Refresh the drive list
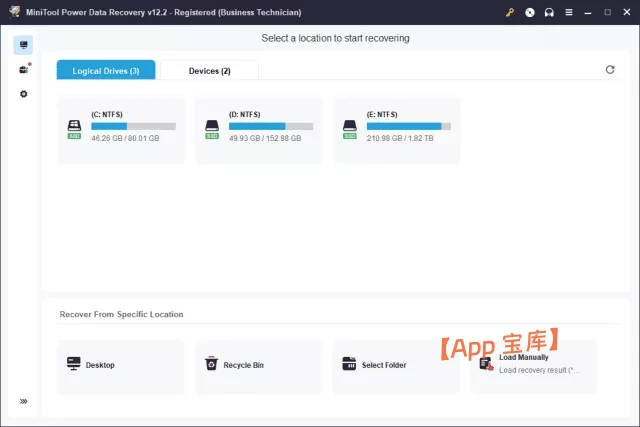This screenshot has height=427, width=640. coord(610,70)
